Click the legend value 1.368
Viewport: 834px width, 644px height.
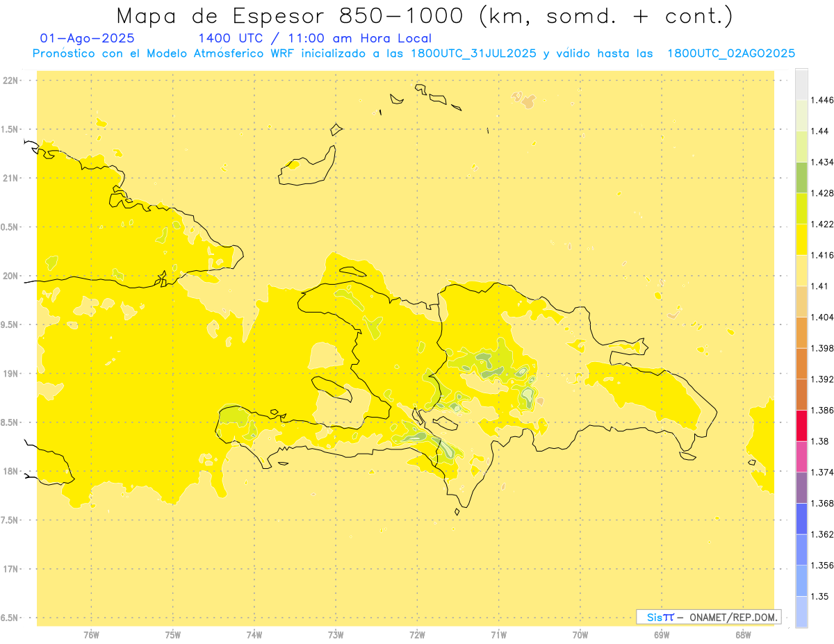click(x=822, y=503)
